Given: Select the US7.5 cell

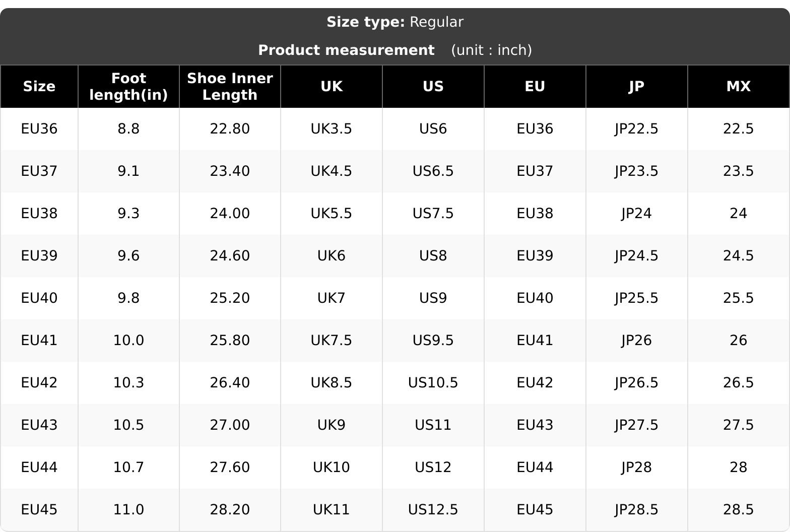Looking at the screenshot, I should tap(433, 214).
